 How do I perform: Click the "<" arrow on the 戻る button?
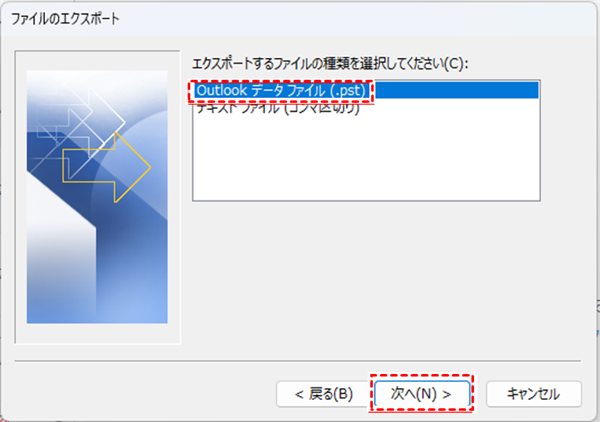[299, 394]
